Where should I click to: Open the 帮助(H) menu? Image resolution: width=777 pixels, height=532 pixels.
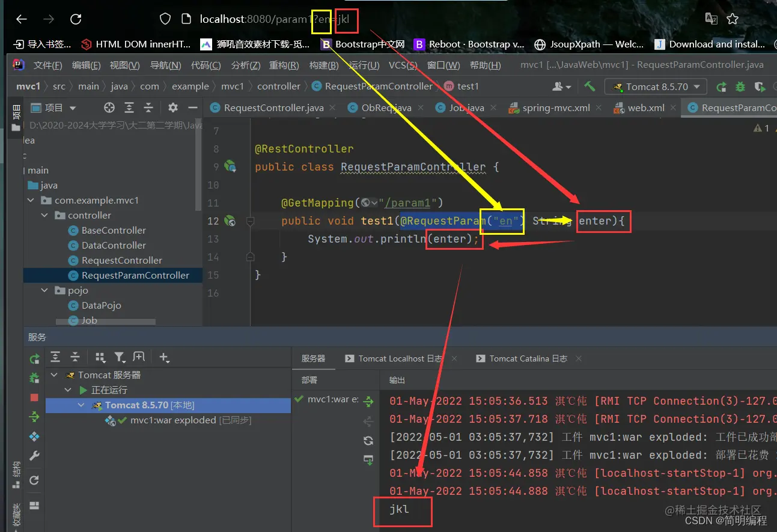point(485,65)
